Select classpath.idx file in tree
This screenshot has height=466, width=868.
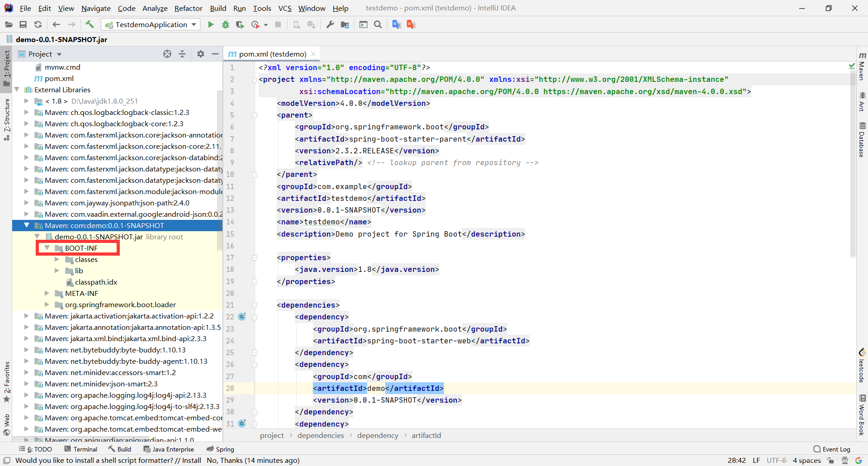96,282
